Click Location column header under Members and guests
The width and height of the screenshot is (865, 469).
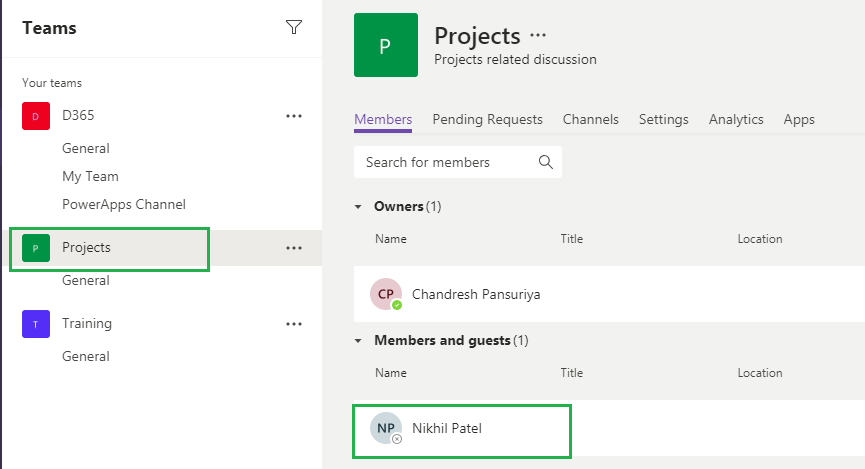tap(760, 373)
